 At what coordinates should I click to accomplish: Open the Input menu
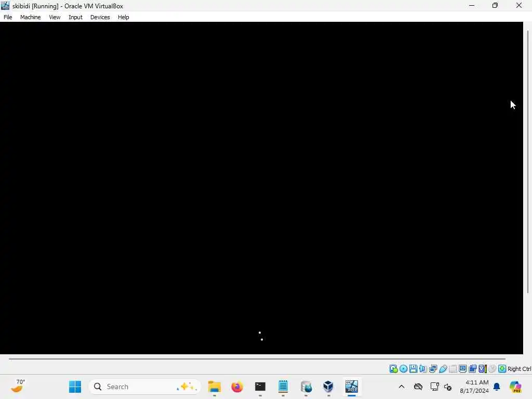click(x=75, y=17)
